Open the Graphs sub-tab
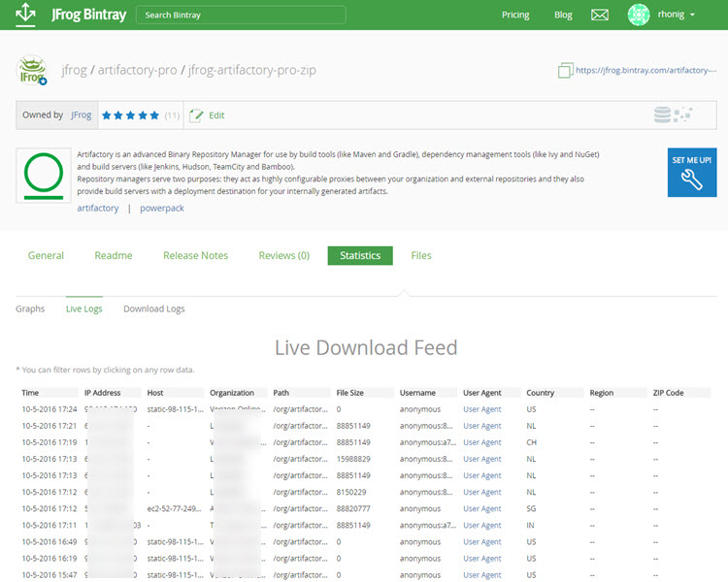728x582 pixels. [30, 309]
